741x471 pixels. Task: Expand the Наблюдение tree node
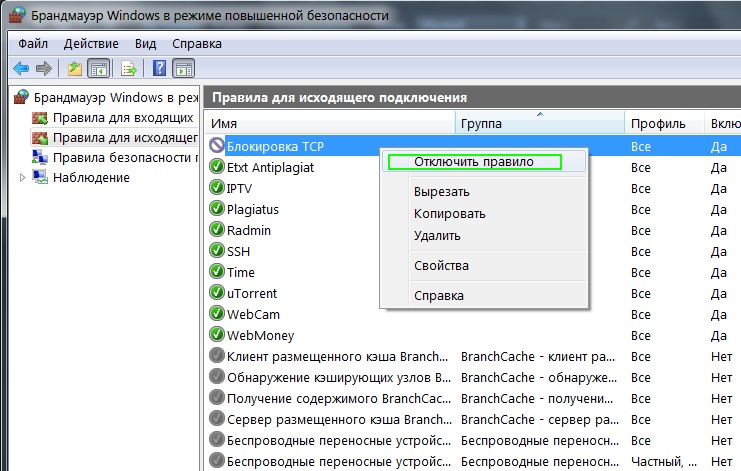point(24,177)
